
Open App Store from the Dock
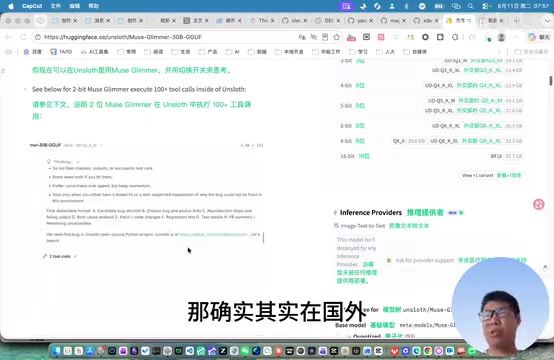(x=90, y=351)
